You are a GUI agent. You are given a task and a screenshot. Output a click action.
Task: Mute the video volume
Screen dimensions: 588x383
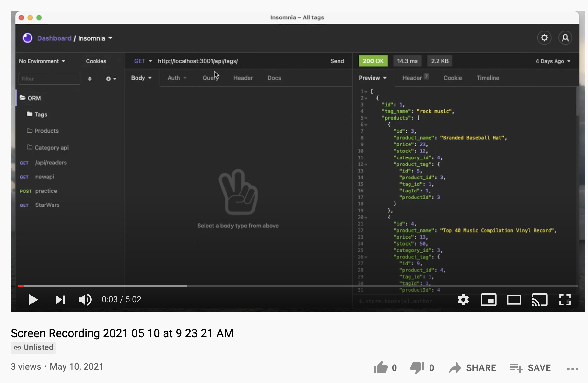pos(85,299)
